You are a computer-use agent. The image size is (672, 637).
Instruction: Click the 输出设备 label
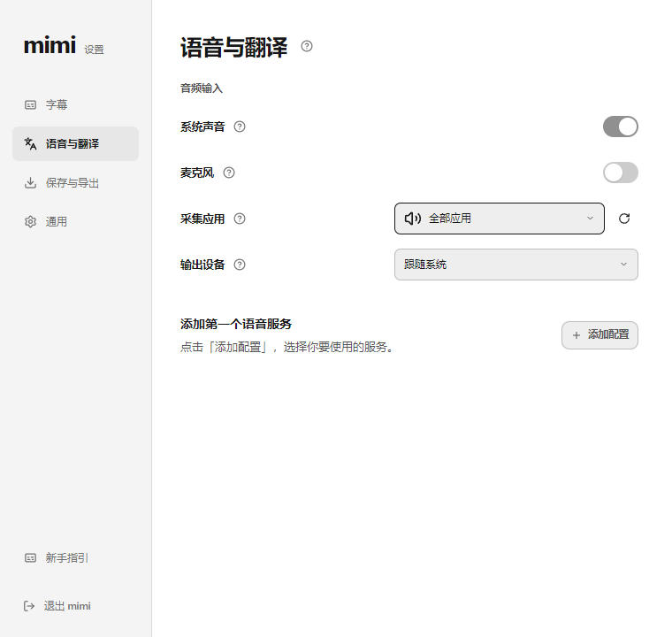(202, 265)
